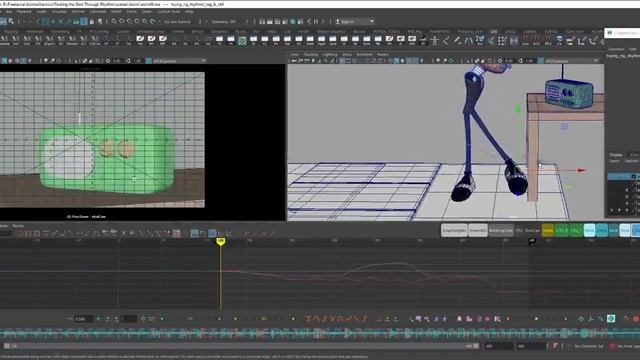Viewport: 640px width, 360px height.
Task: Click the last orange tangent icon
Action: (364, 319)
